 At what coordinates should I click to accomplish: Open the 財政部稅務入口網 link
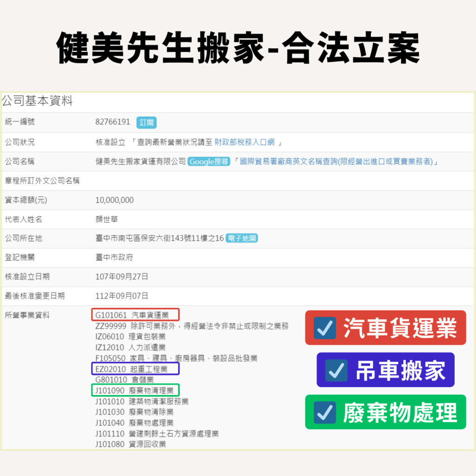click(245, 142)
